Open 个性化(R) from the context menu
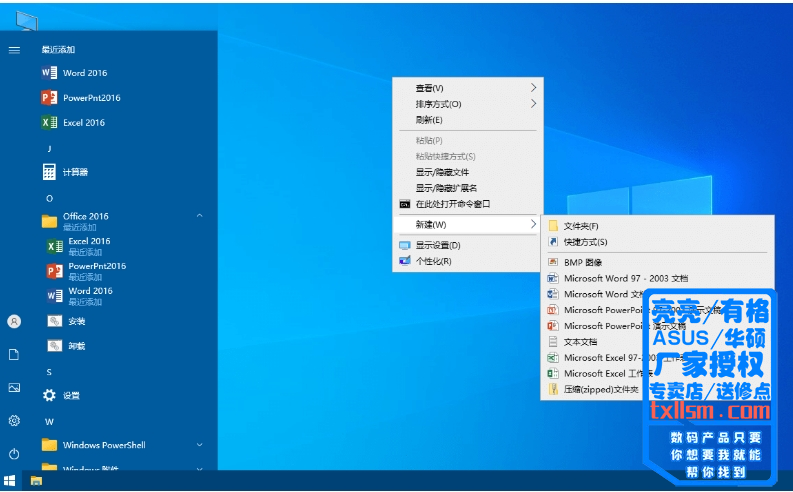This screenshot has width=793, height=492. click(468, 261)
